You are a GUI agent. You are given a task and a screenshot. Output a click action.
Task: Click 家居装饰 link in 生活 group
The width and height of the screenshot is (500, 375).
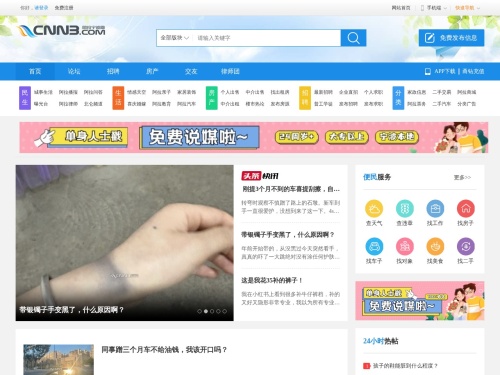click(187, 92)
